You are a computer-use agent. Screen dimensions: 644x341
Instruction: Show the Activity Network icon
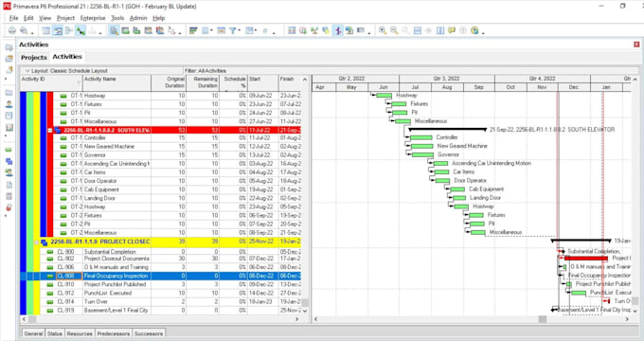pyautogui.click(x=68, y=31)
